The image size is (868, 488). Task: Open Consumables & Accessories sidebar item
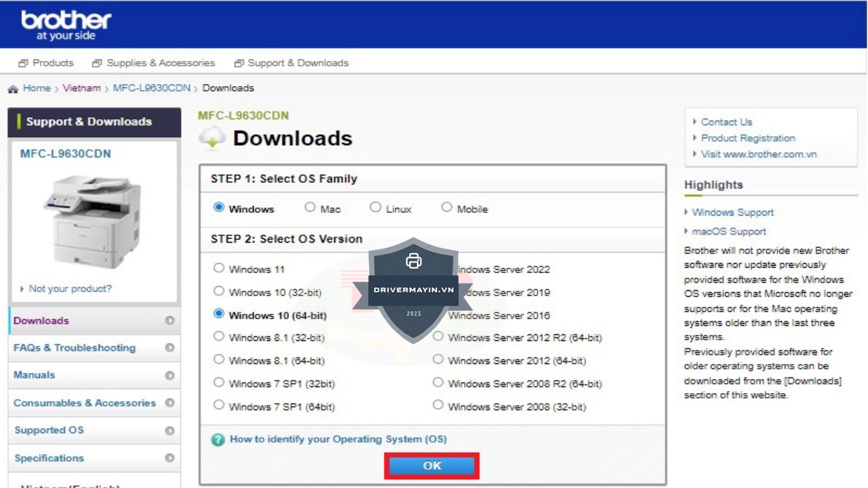(x=85, y=403)
